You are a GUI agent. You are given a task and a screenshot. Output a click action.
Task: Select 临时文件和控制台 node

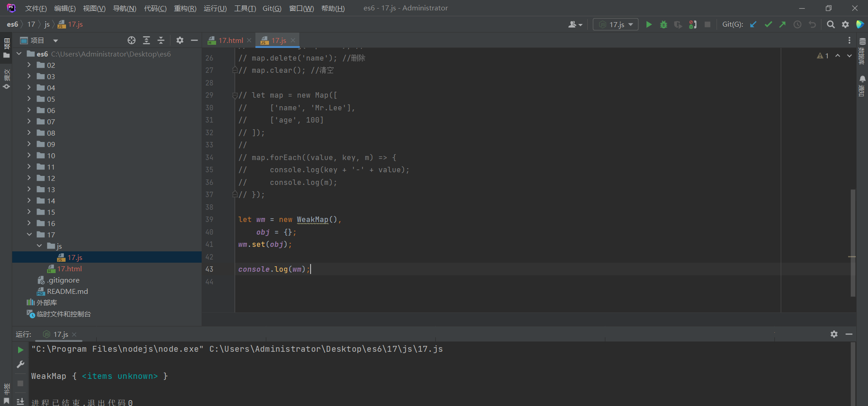[64, 314]
